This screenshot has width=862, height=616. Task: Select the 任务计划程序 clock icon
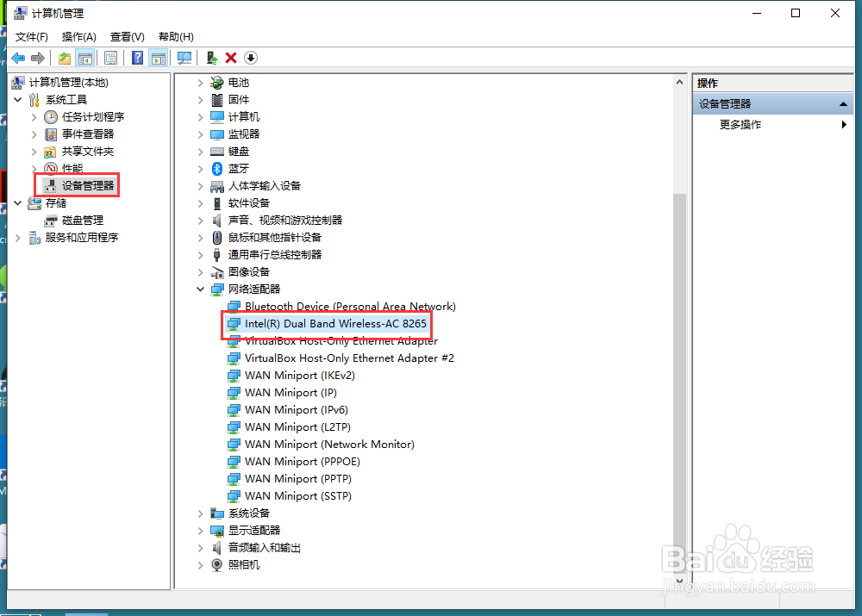tap(51, 117)
